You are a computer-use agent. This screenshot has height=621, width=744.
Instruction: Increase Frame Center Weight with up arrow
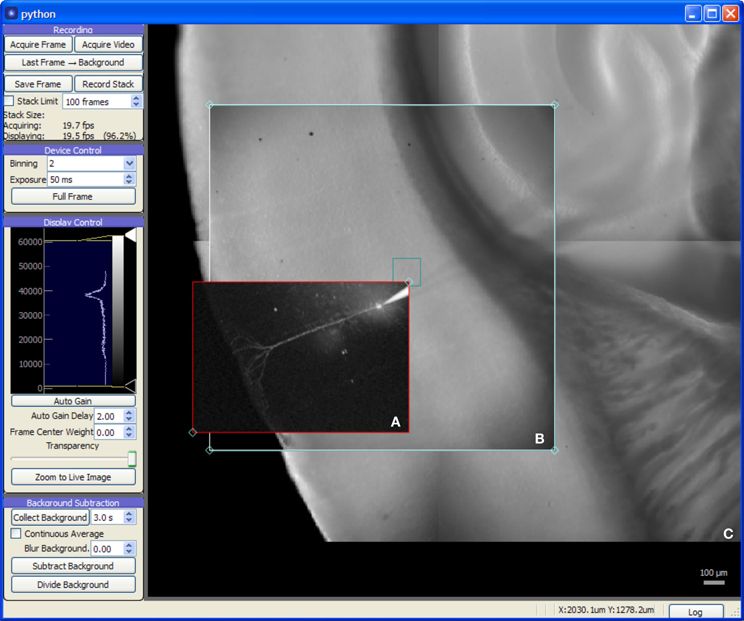(129, 429)
